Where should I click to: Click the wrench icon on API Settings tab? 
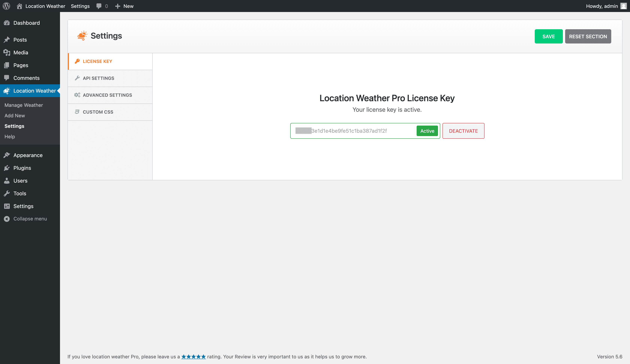(x=77, y=78)
